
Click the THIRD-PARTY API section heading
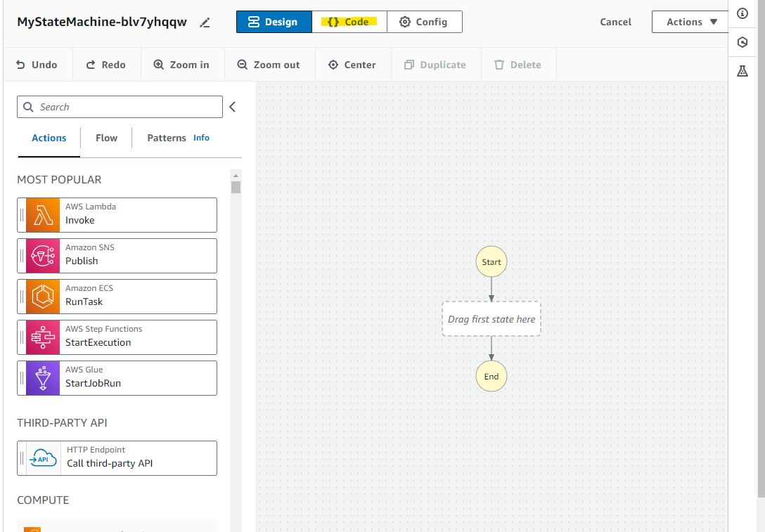(x=62, y=423)
